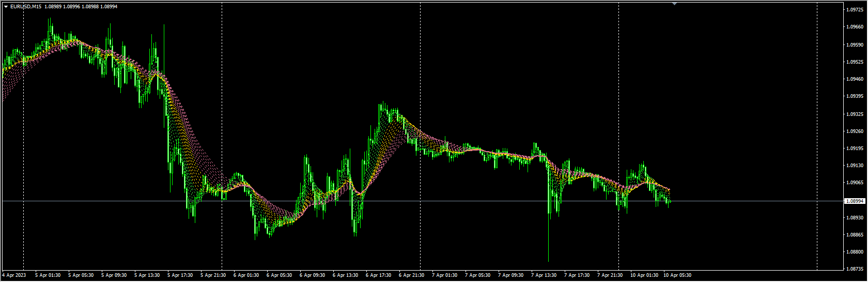This screenshot has height=282, width=868.
Task: Click the 5 Apr 09:30 time label
Action: pyautogui.click(x=114, y=275)
